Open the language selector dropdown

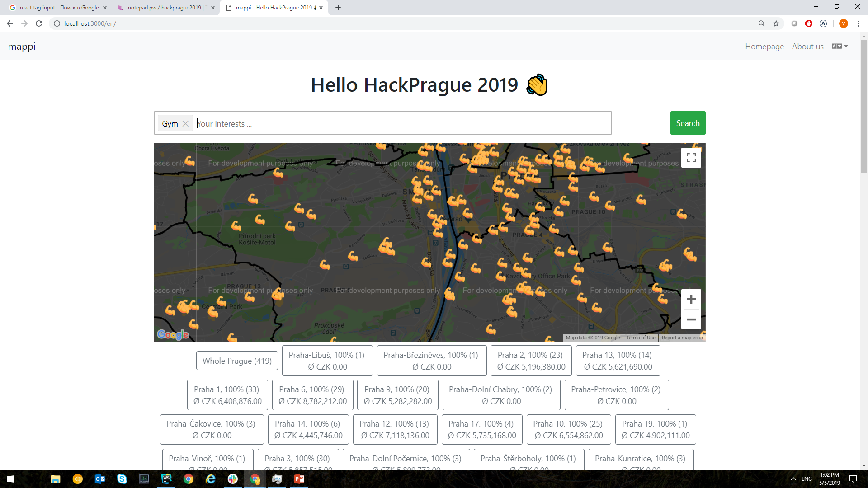pos(840,46)
